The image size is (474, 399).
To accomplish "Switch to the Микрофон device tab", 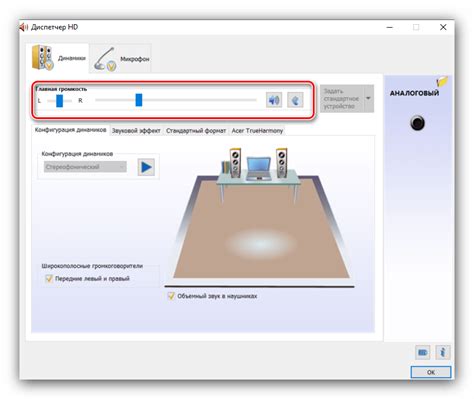I will pos(122,59).
